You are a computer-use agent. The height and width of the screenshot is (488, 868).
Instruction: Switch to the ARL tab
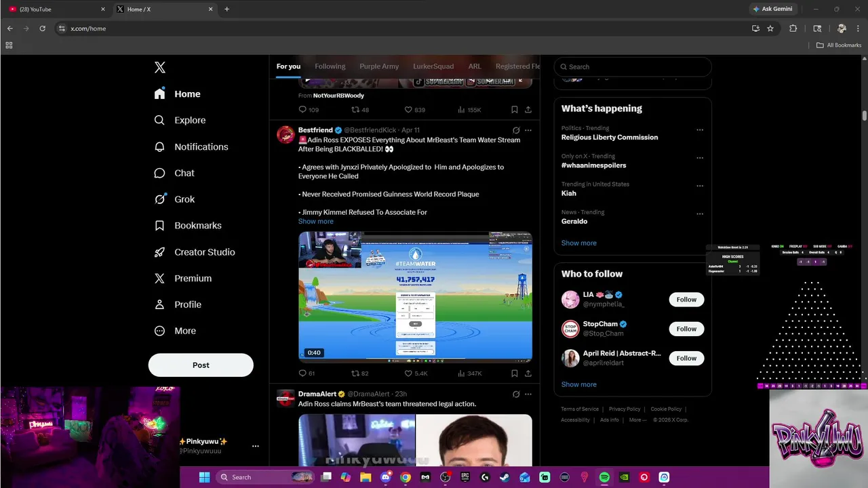click(475, 66)
